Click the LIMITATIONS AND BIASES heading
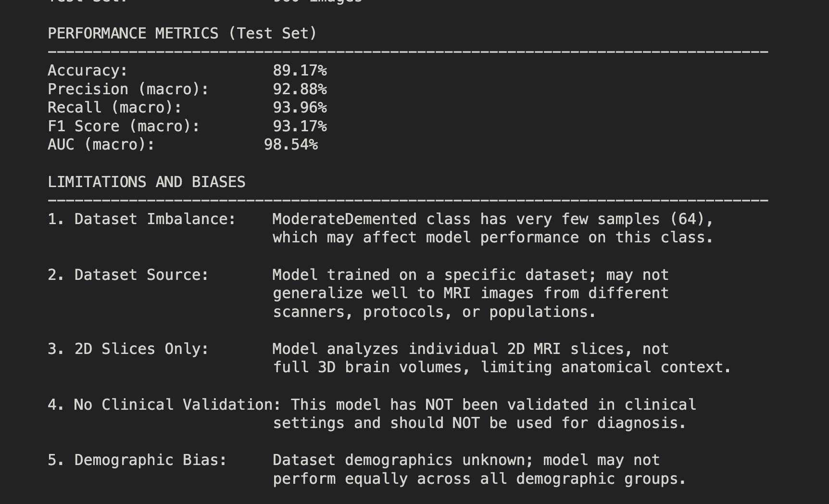829x504 pixels. pyautogui.click(x=147, y=182)
